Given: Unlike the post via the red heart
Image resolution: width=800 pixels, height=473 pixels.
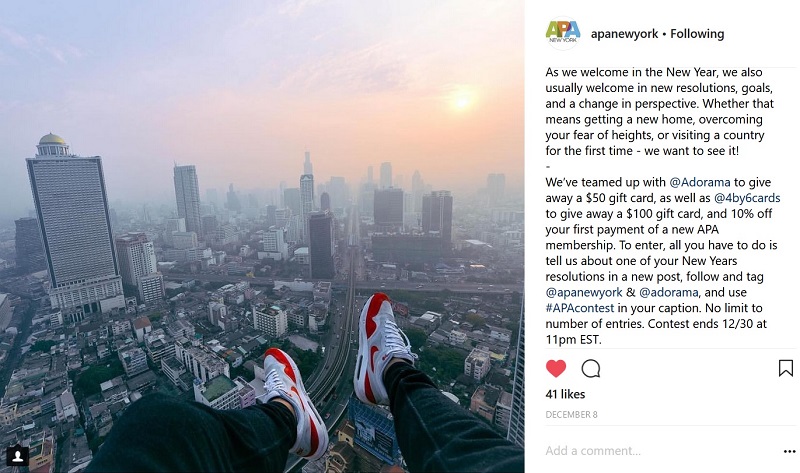Looking at the screenshot, I should pyautogui.click(x=556, y=368).
